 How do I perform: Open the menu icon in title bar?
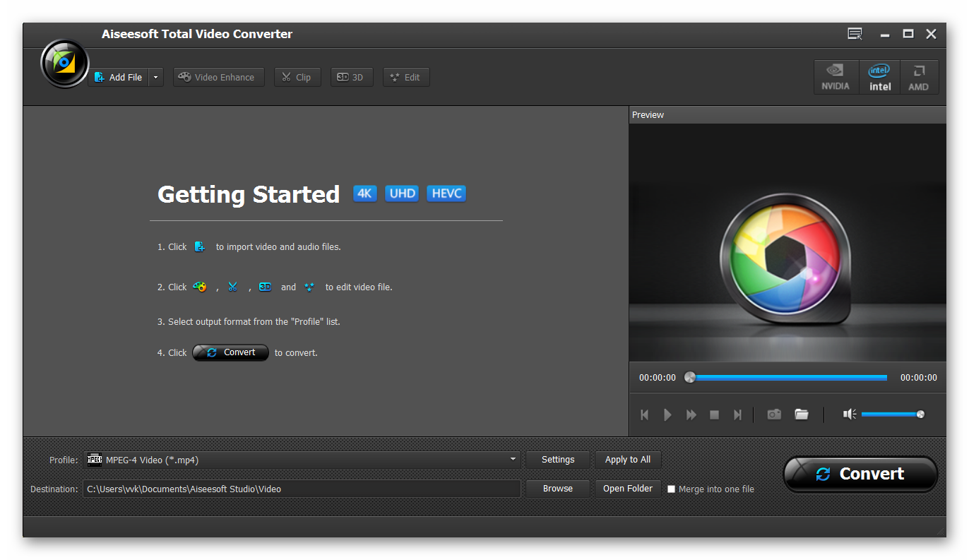click(855, 33)
